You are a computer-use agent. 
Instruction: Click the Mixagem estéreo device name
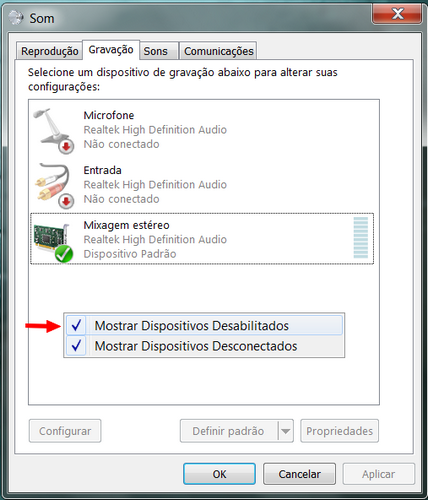point(126,225)
